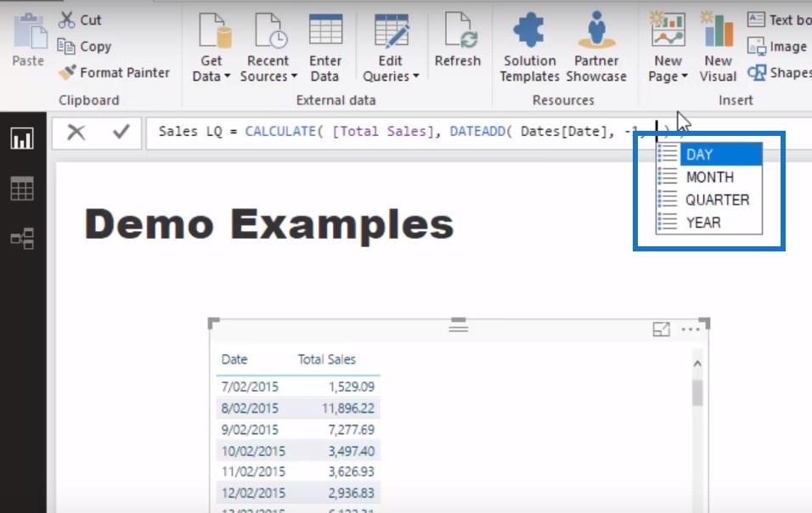Open Get Data
The image size is (812, 513).
click(211, 48)
